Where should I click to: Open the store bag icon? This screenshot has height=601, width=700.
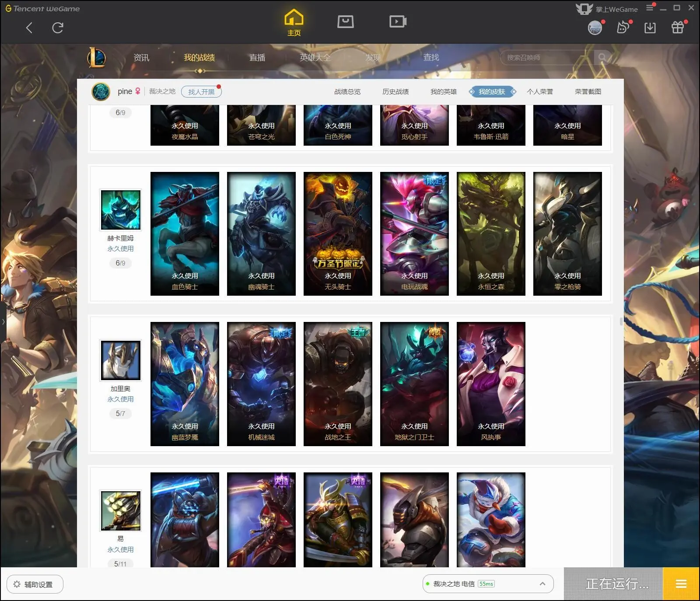[x=346, y=21]
